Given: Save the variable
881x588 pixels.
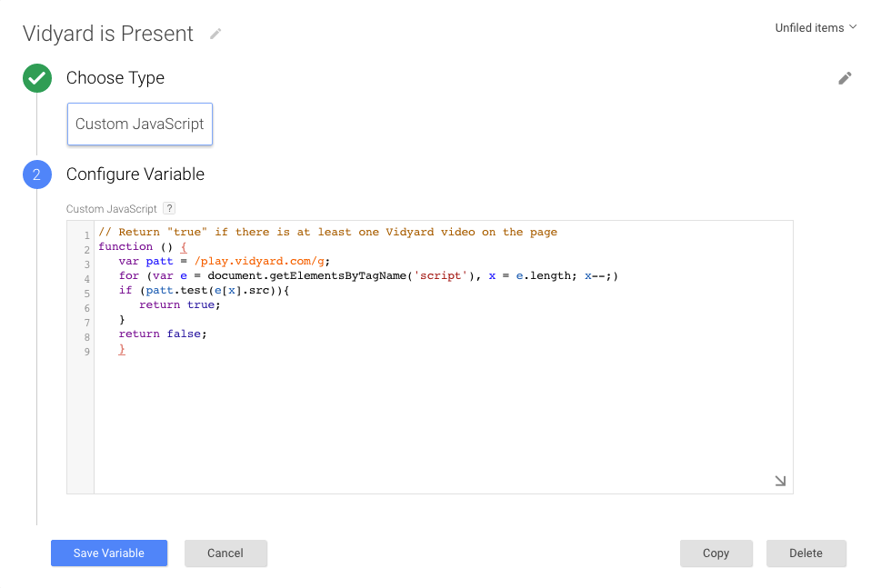Looking at the screenshot, I should (x=109, y=553).
